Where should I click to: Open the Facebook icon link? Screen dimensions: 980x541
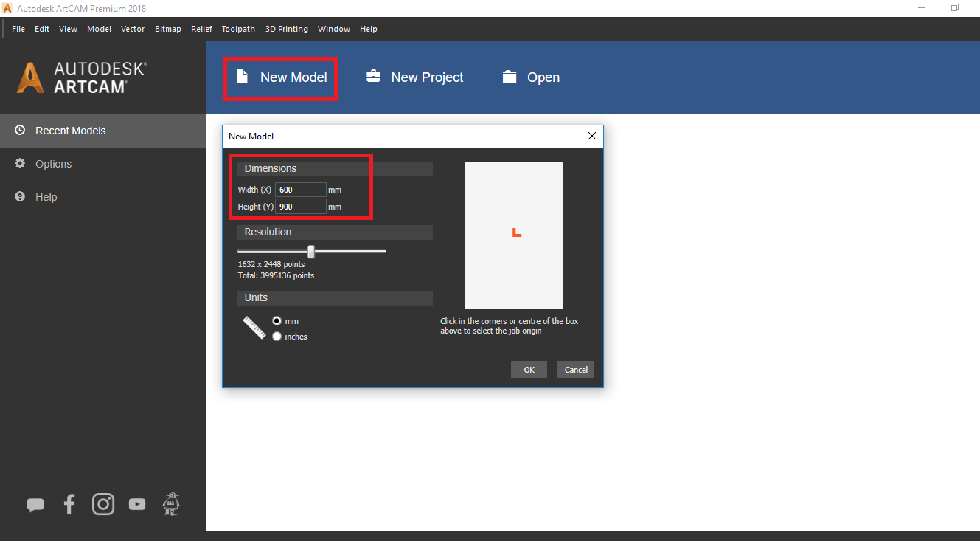[69, 504]
